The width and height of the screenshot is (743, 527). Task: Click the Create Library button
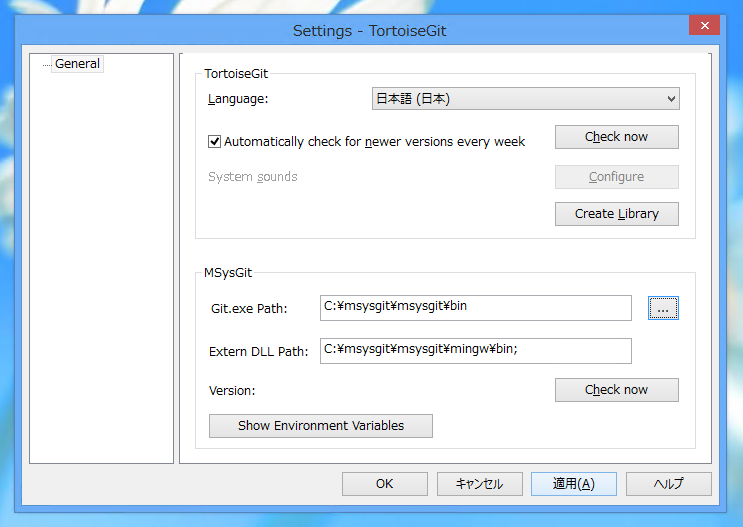click(616, 214)
